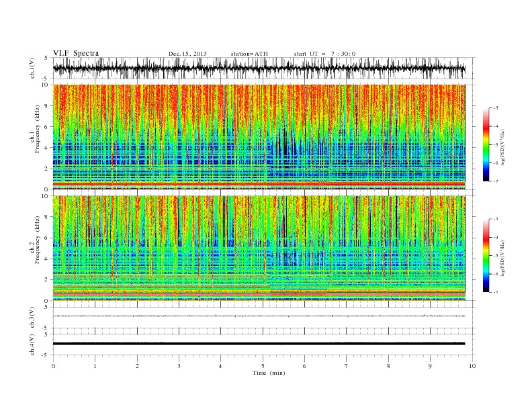Click the "start UT = 7:30:0" label

tap(324, 54)
